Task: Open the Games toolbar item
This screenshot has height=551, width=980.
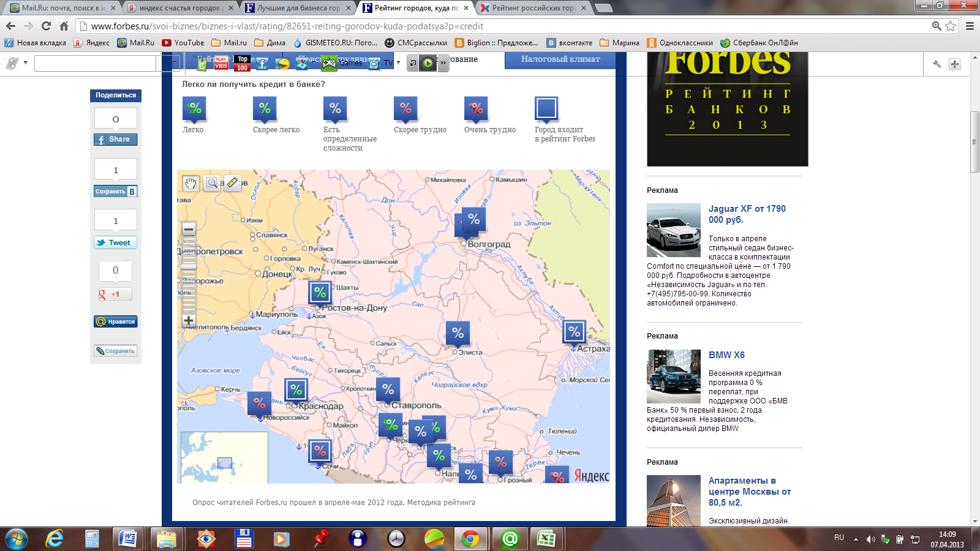Action: coord(342,63)
